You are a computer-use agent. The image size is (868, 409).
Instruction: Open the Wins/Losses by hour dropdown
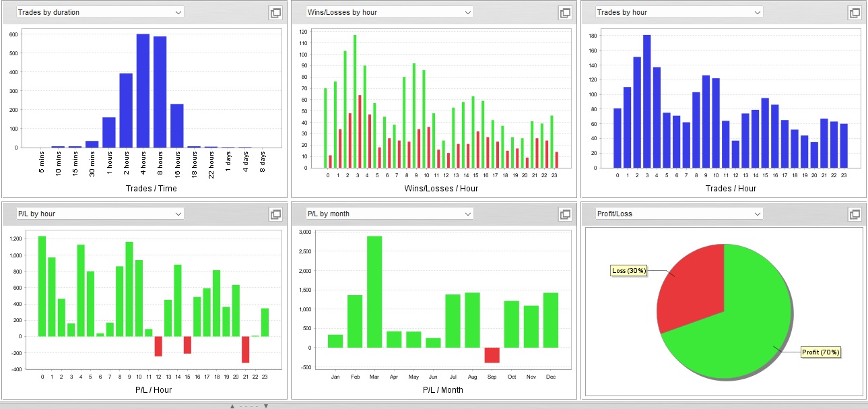(389, 12)
